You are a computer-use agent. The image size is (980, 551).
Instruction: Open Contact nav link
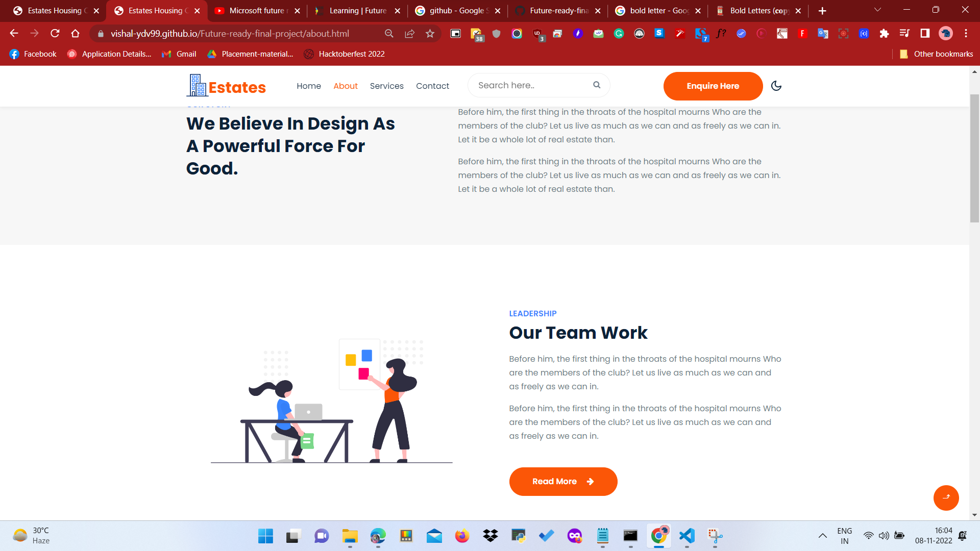coord(432,86)
